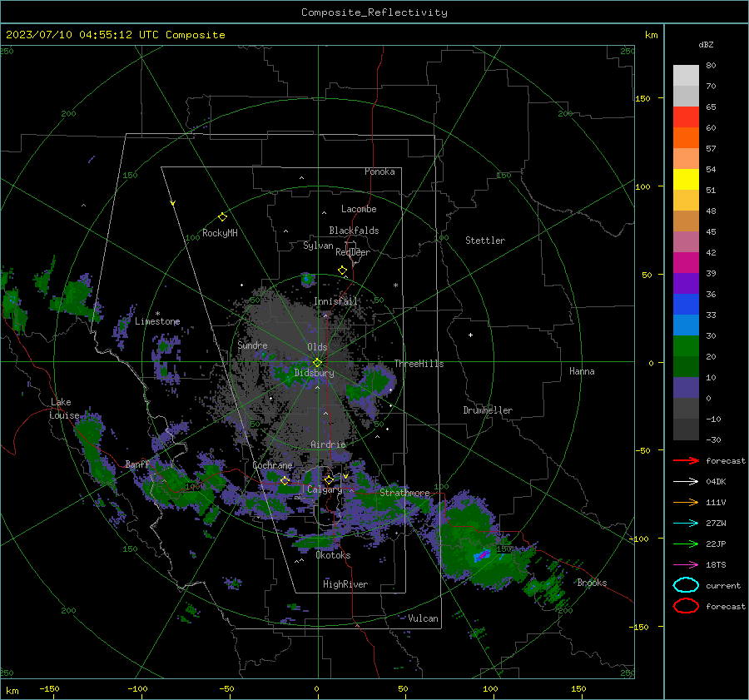The height and width of the screenshot is (700, 749).
Task: Click the strong storm cell northwest of Brooks
Action: [483, 555]
